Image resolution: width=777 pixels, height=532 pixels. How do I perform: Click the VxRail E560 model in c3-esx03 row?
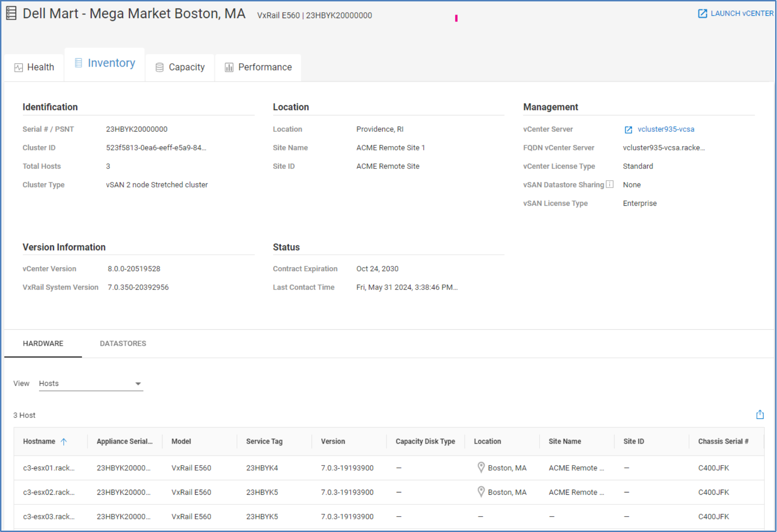coord(191,516)
